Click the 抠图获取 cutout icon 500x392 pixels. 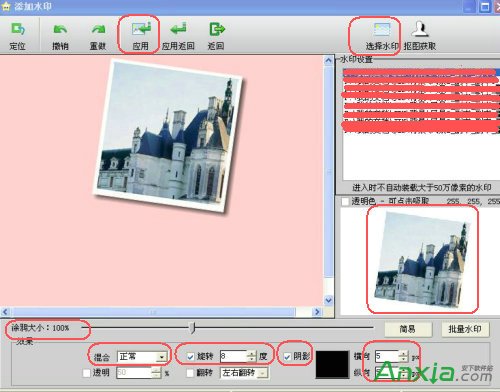[x=420, y=29]
